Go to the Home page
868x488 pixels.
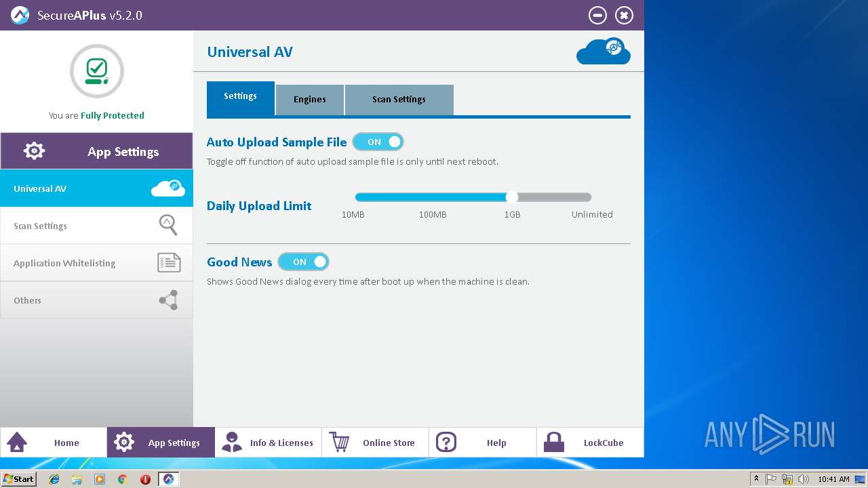54,443
